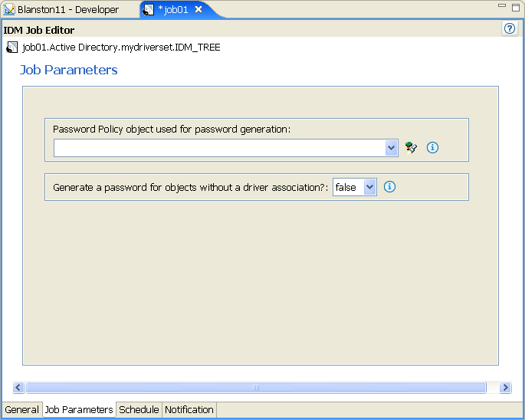Click the Blanston11 Developer tab icon
This screenshot has width=525, height=420.
tap(8, 10)
